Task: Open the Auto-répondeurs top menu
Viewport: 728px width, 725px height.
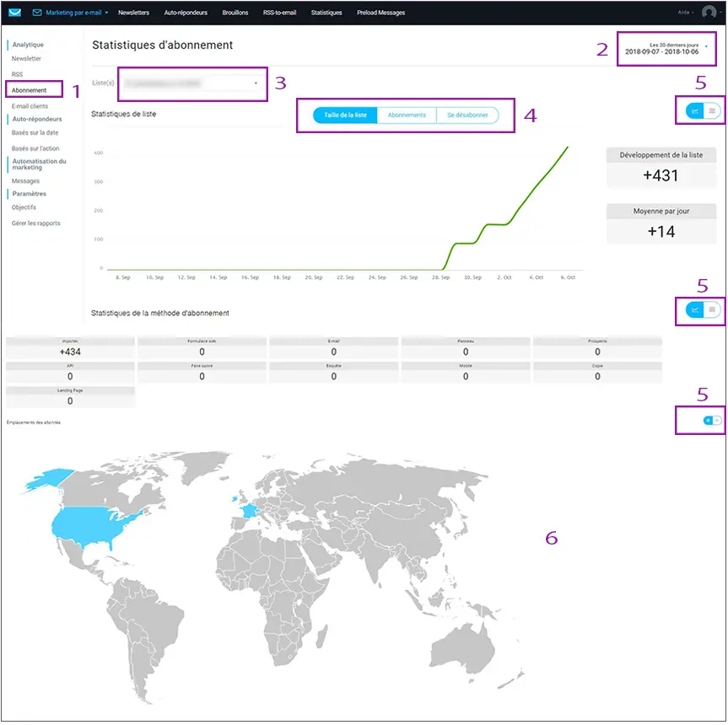Action: (186, 13)
